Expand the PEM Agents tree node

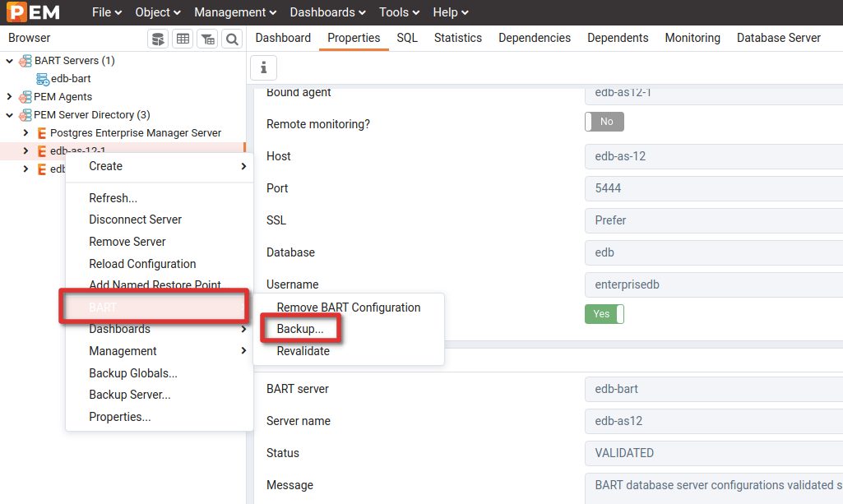pyautogui.click(x=9, y=97)
